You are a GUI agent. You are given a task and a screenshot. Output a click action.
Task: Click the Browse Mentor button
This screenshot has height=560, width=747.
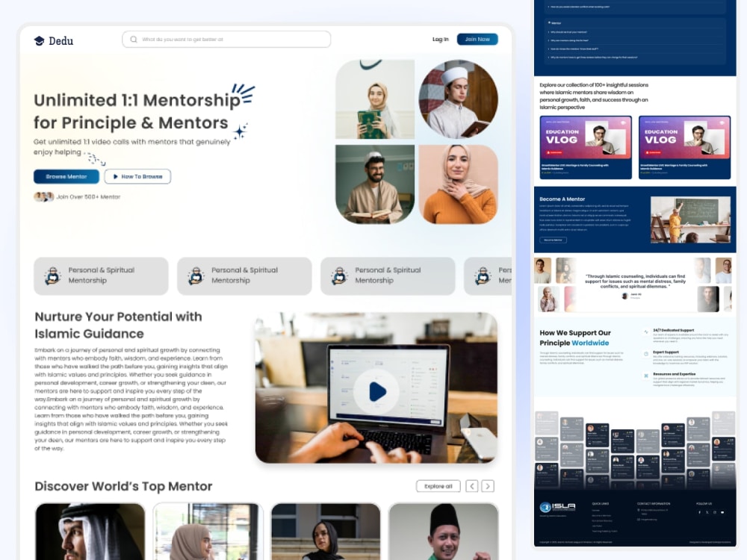click(66, 177)
